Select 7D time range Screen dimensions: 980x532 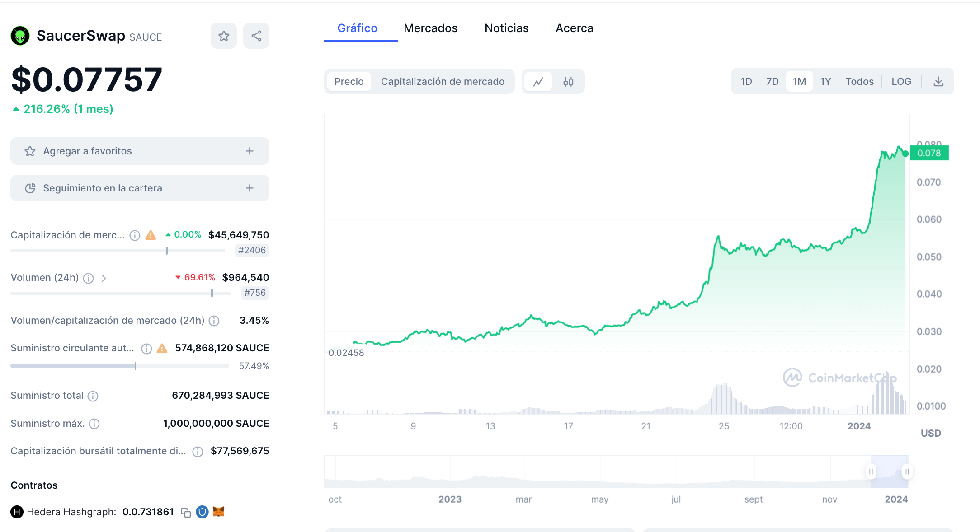(773, 82)
